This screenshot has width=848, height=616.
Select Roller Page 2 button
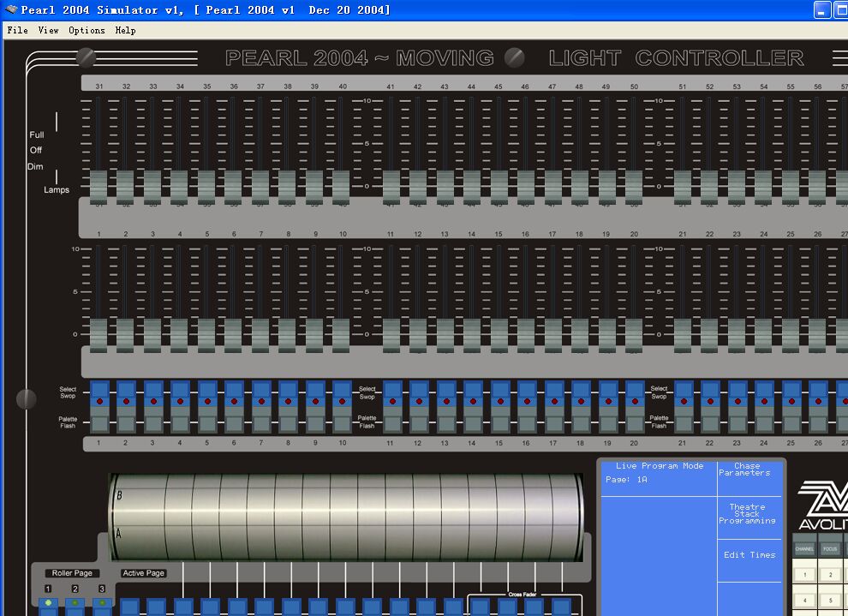tap(75, 603)
